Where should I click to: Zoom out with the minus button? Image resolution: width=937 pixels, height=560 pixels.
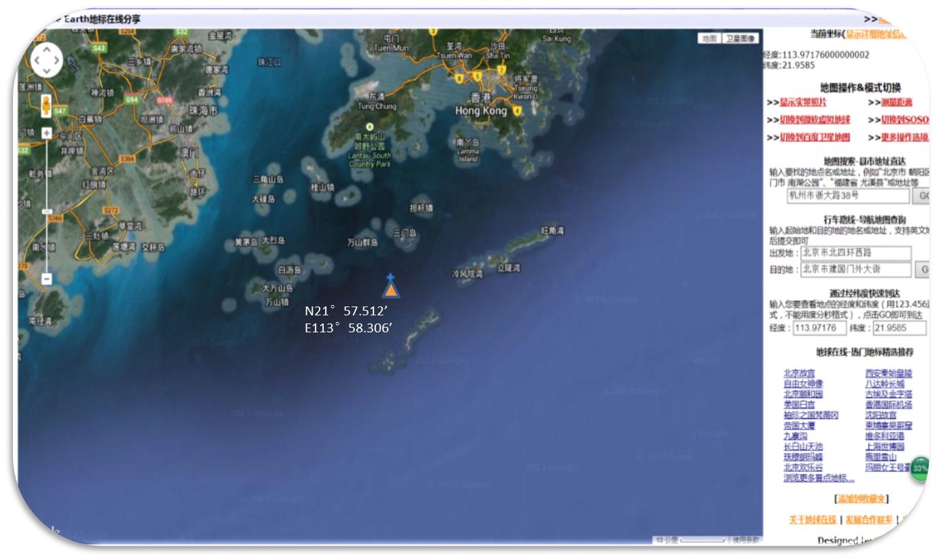(47, 279)
